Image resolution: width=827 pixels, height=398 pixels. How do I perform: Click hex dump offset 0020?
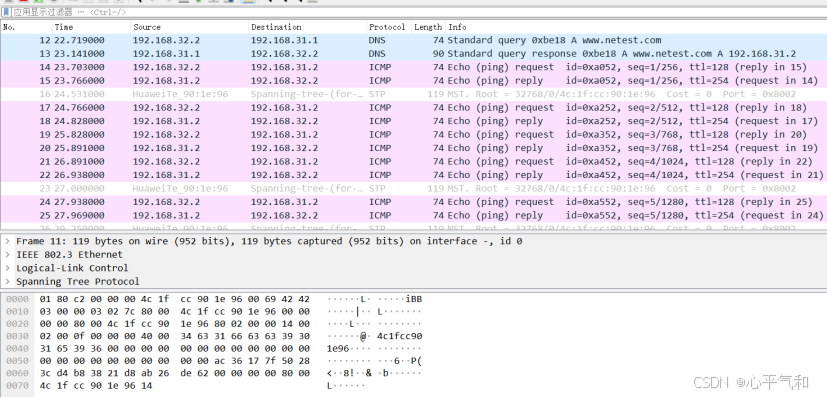17,324
